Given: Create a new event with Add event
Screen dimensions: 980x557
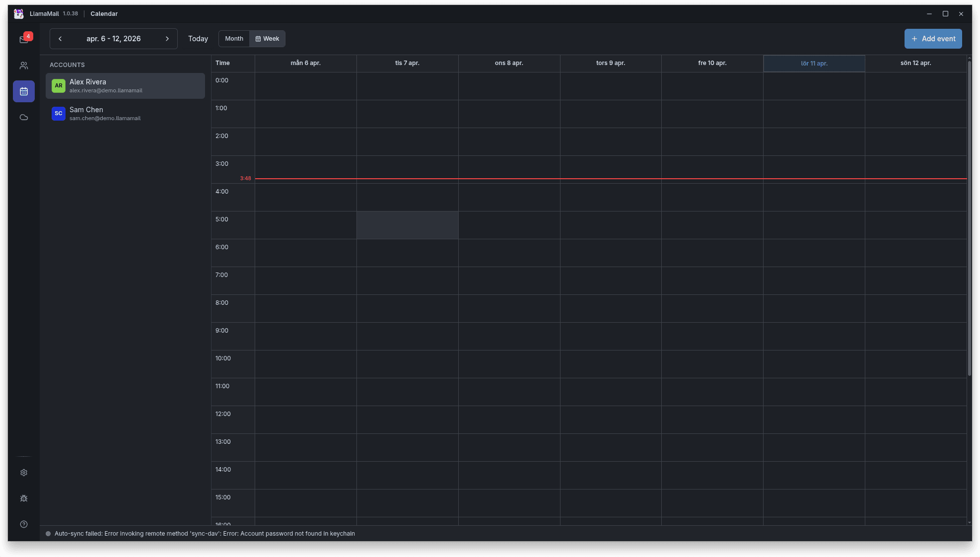Looking at the screenshot, I should [933, 38].
